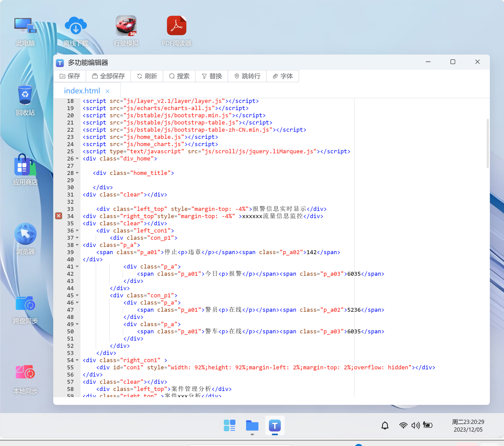Click the text "bootstrap.min.js" on line 20

[x=201, y=115]
